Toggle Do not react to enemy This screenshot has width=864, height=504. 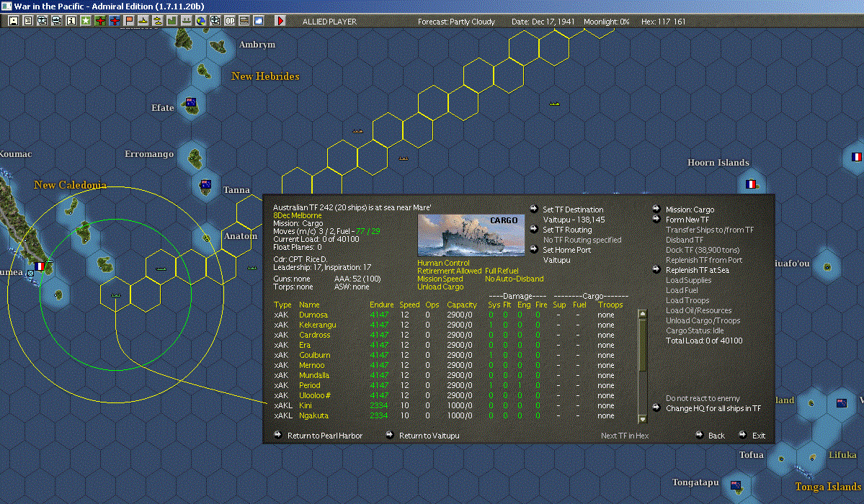(703, 398)
